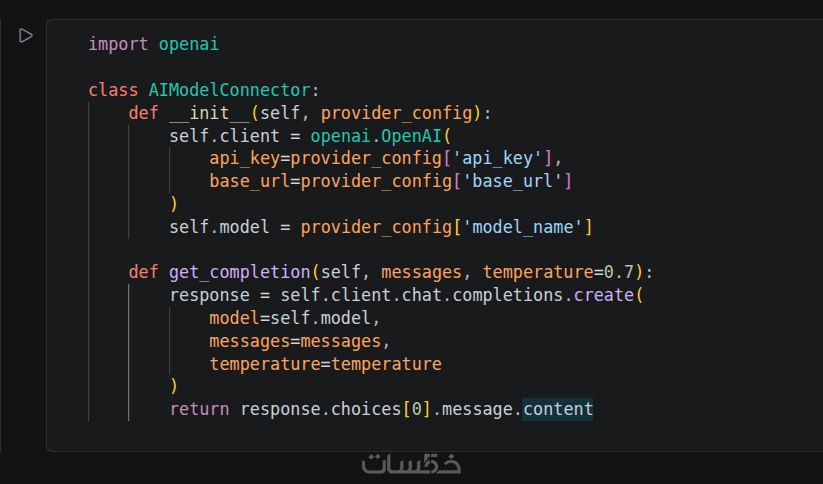Click 'create' in completions.create call

[x=604, y=295]
